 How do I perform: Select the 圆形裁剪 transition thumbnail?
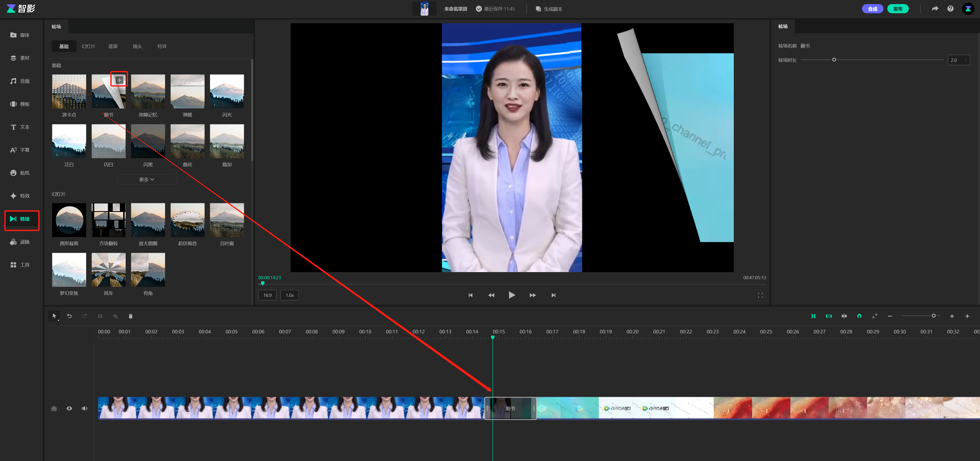coord(69,220)
